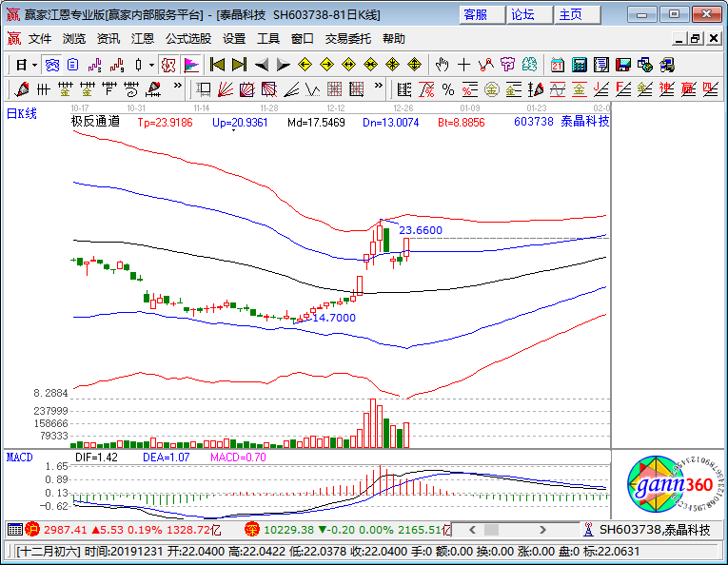Click the circled '金' icon
This screenshot has height=565, width=728.
coord(492,89)
